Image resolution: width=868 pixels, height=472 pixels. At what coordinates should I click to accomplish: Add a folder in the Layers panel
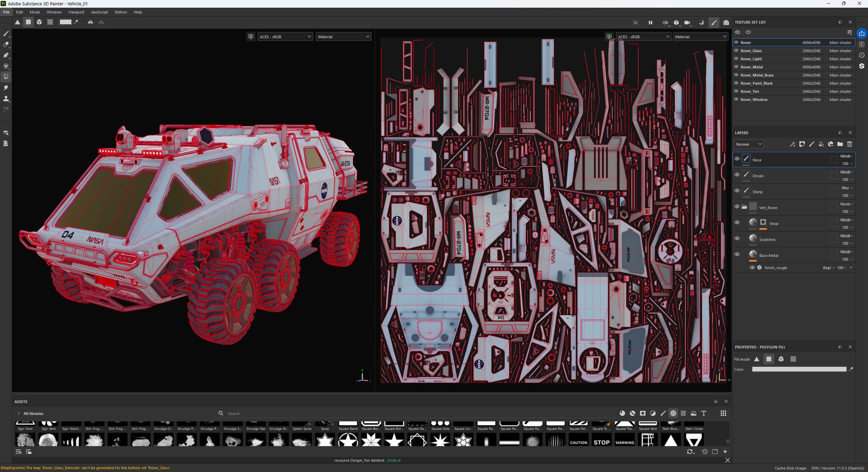click(840, 144)
